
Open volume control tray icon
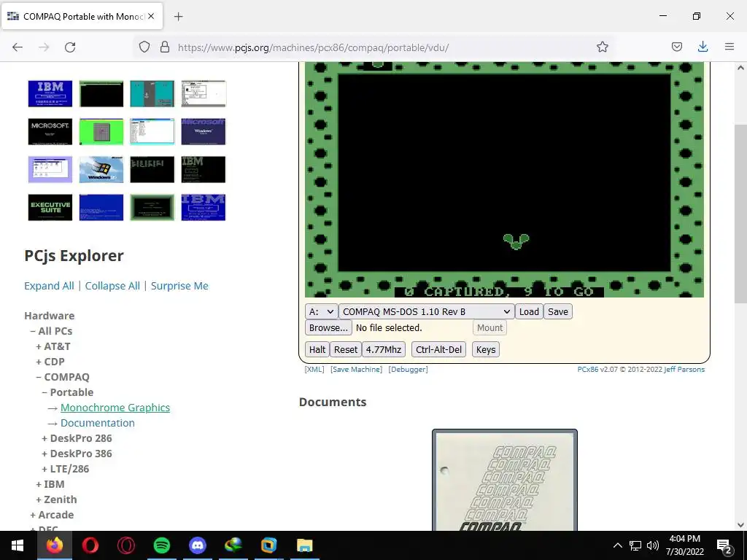tap(653, 545)
